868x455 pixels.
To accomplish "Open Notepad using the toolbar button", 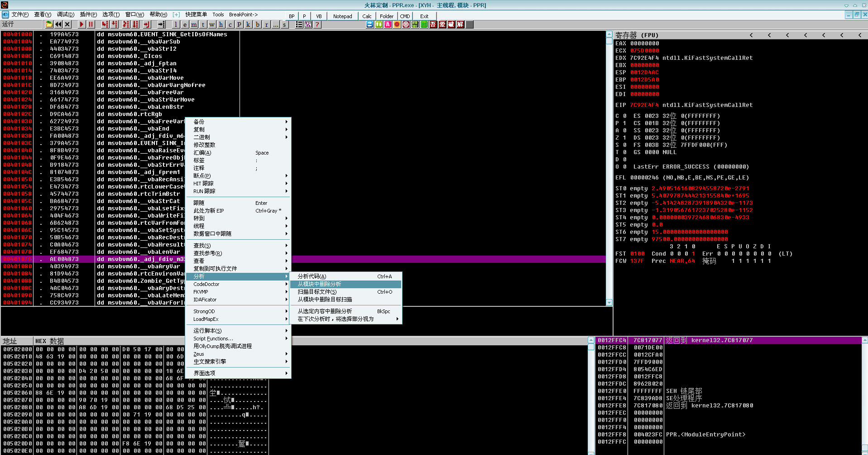I will [342, 16].
